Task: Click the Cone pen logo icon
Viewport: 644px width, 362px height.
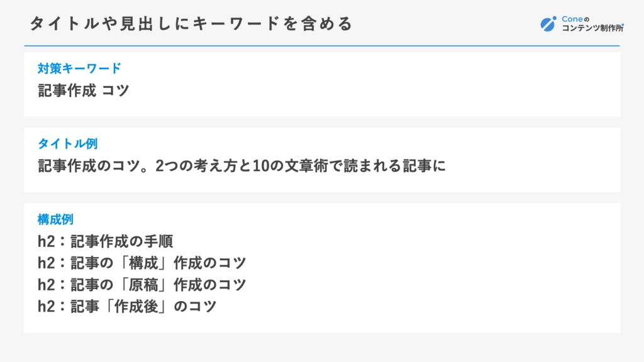Action: [548, 24]
